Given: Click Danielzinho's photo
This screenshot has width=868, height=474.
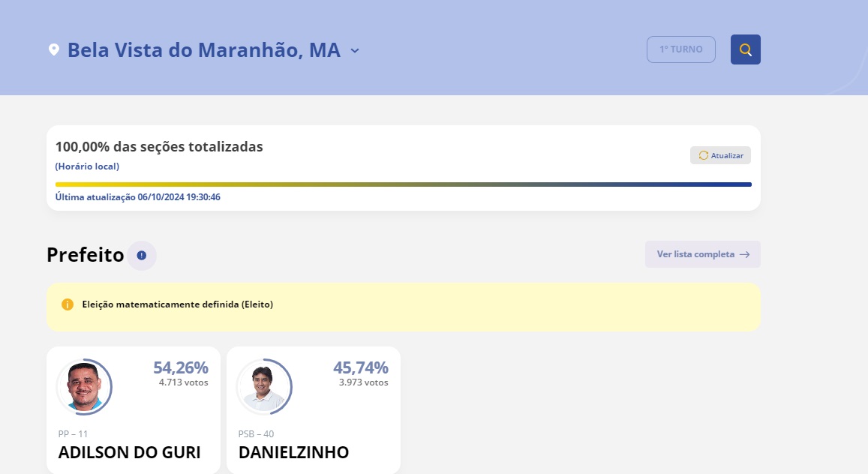Looking at the screenshot, I should click(x=265, y=386).
